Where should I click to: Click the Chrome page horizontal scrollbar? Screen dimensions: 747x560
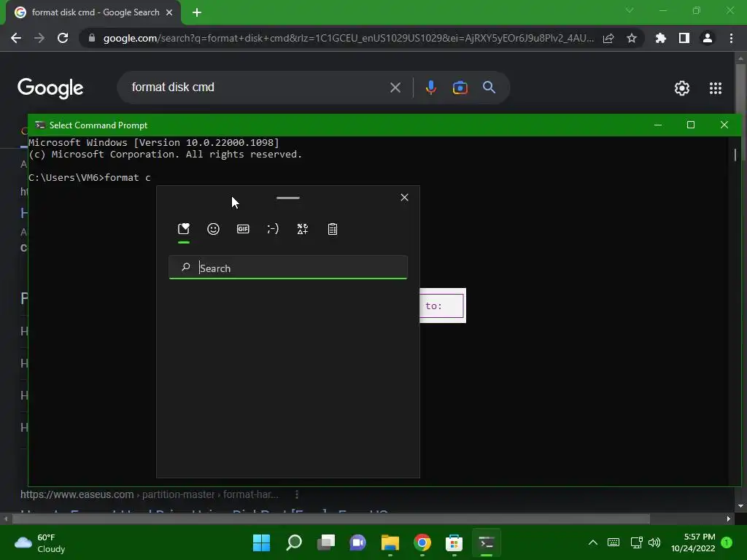click(330, 518)
